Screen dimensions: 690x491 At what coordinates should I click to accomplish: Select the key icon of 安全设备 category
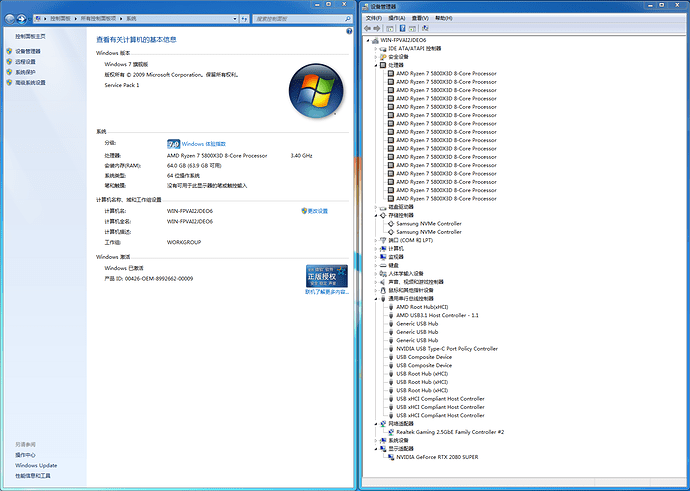[383, 57]
